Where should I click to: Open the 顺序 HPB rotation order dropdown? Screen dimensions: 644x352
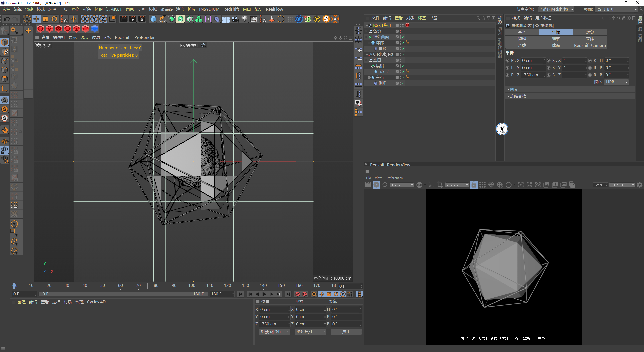click(x=616, y=82)
